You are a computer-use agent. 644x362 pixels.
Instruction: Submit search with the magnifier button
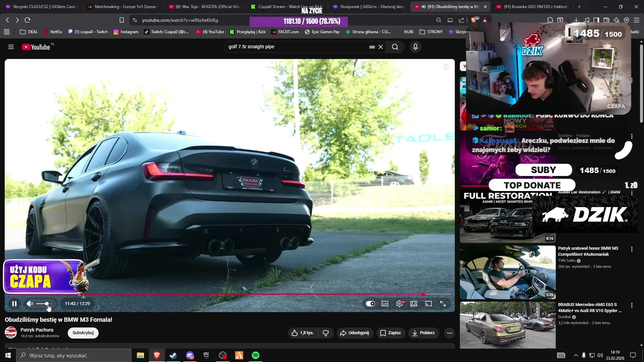pyautogui.click(x=395, y=47)
